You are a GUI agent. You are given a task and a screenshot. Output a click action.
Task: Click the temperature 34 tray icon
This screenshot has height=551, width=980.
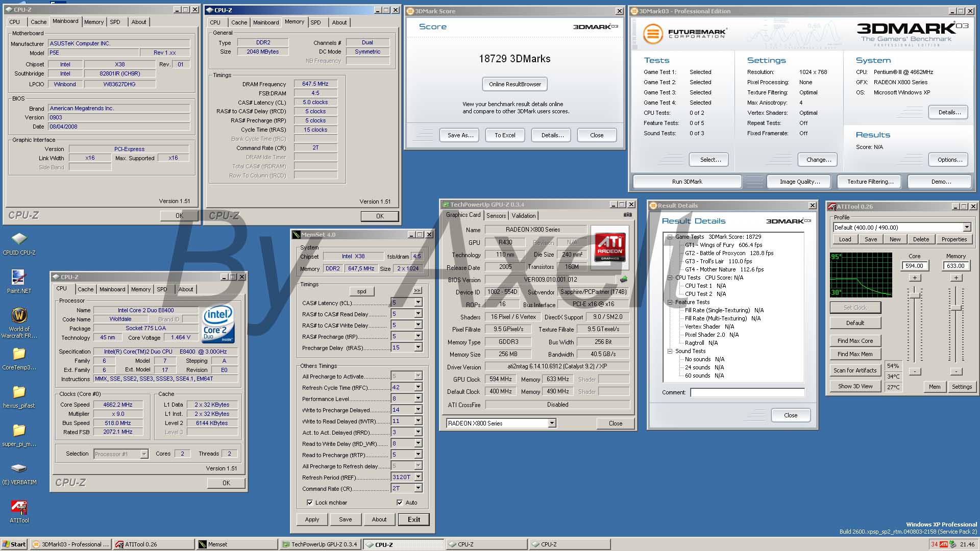934,544
